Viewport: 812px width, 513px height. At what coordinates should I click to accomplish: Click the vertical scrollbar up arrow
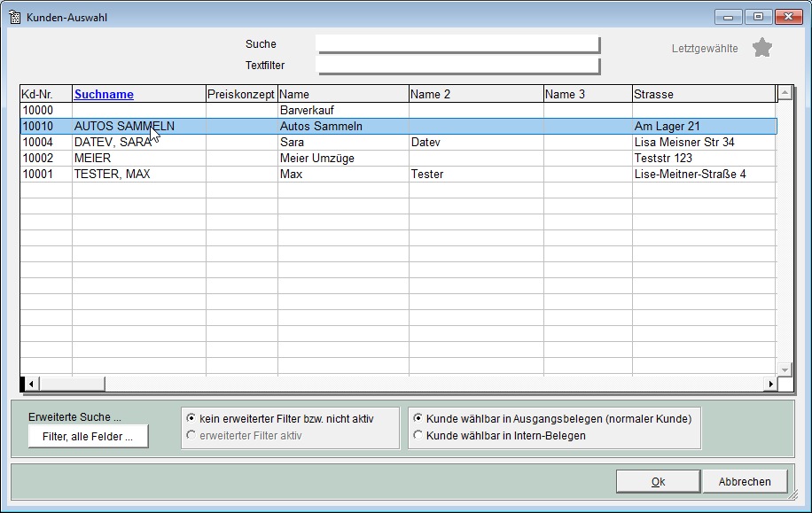pyautogui.click(x=785, y=93)
